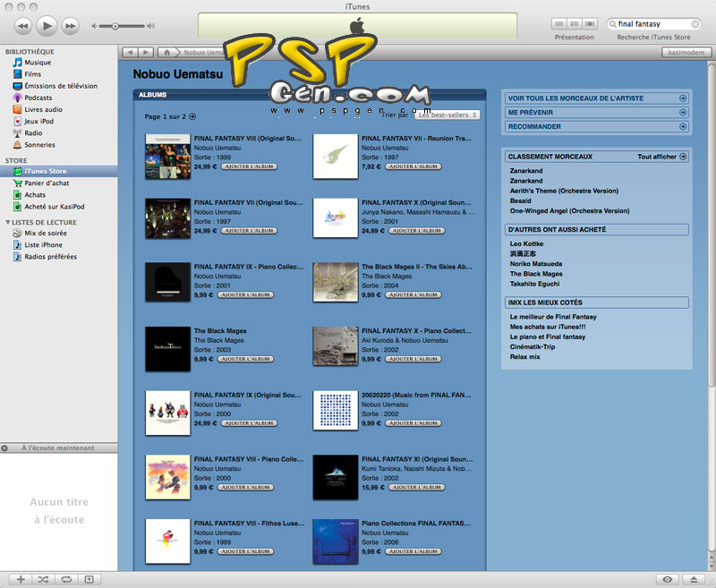The width and height of the screenshot is (716, 588).
Task: Click the eye browser toggle icon
Action: click(667, 579)
